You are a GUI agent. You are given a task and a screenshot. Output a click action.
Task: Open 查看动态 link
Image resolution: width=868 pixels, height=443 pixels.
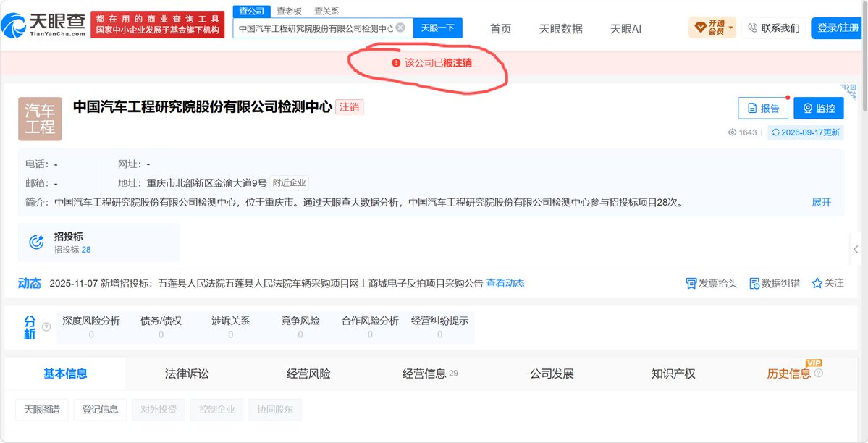point(505,283)
